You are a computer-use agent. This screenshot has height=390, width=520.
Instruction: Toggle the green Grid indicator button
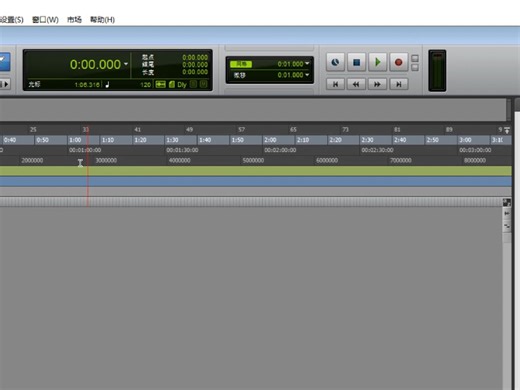[x=241, y=64]
